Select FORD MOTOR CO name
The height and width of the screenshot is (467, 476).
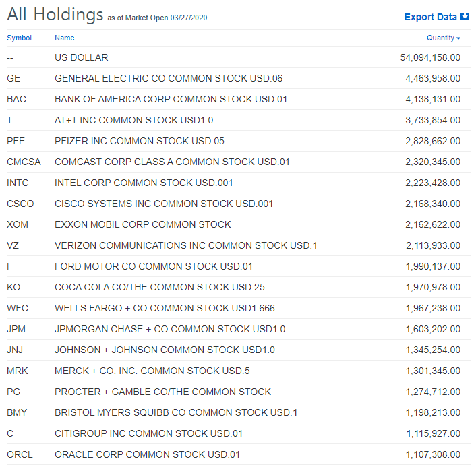pyautogui.click(x=154, y=266)
